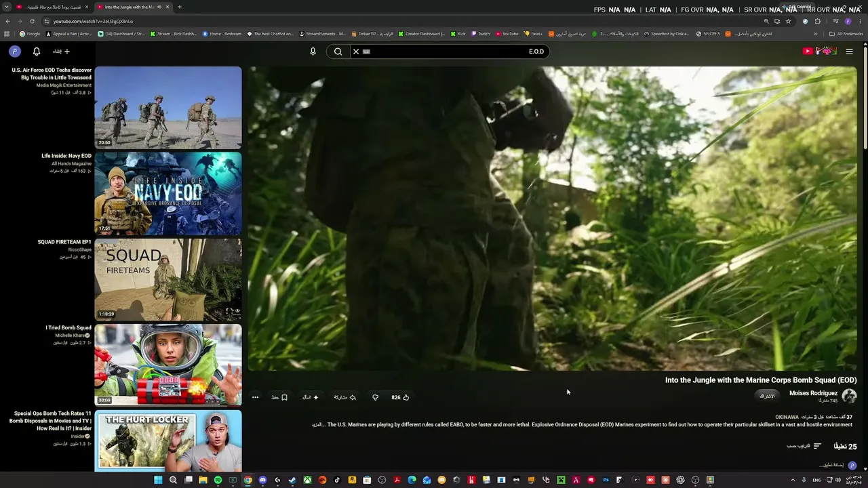Save video using bookmark button

click(x=279, y=397)
